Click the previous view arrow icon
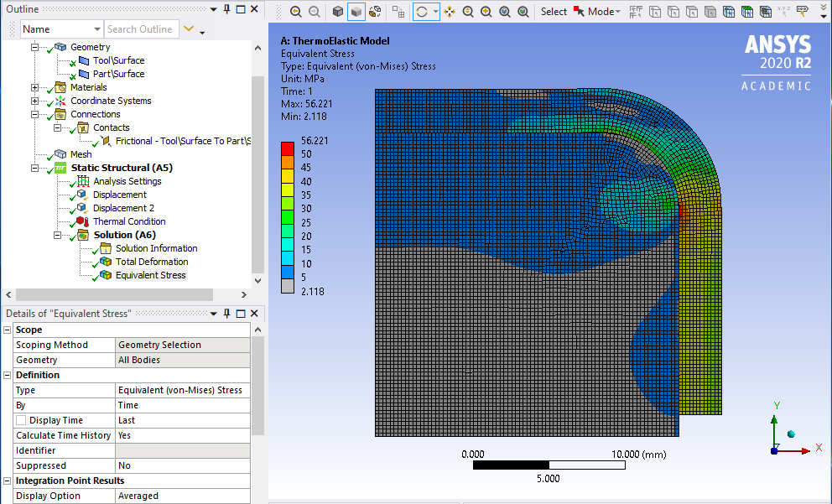The width and height of the screenshot is (832, 504). point(296,12)
